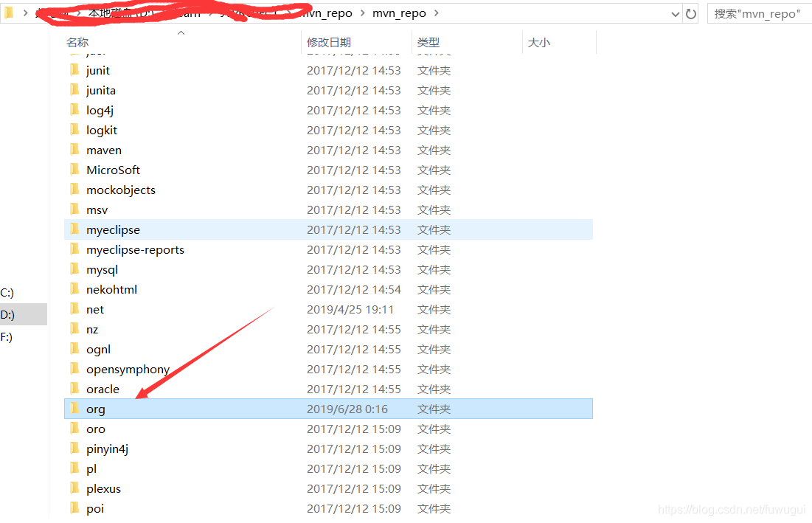Click the ognl folder icon

(74, 349)
